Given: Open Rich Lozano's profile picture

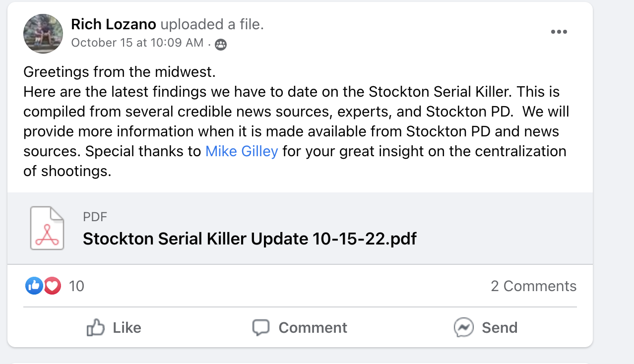Looking at the screenshot, I should pyautogui.click(x=43, y=34).
